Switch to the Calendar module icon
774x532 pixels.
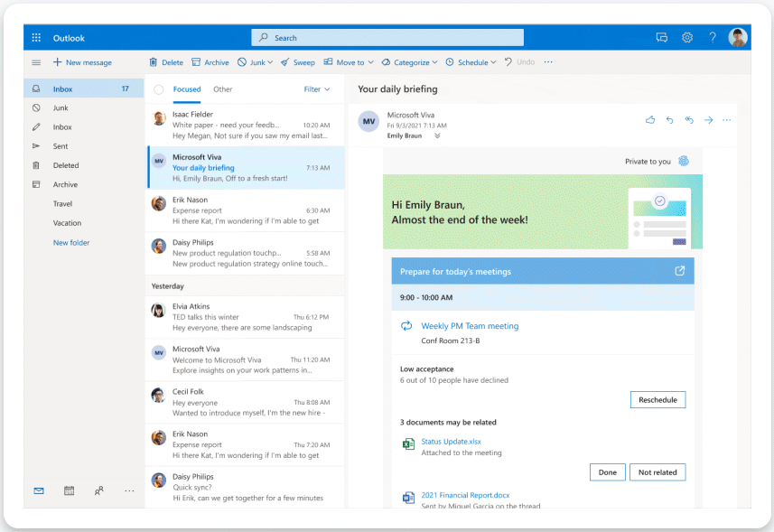(70, 490)
